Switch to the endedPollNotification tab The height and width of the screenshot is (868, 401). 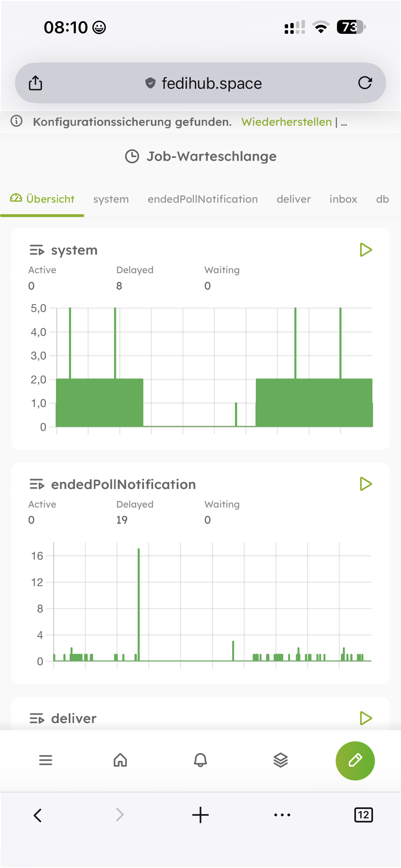(202, 199)
